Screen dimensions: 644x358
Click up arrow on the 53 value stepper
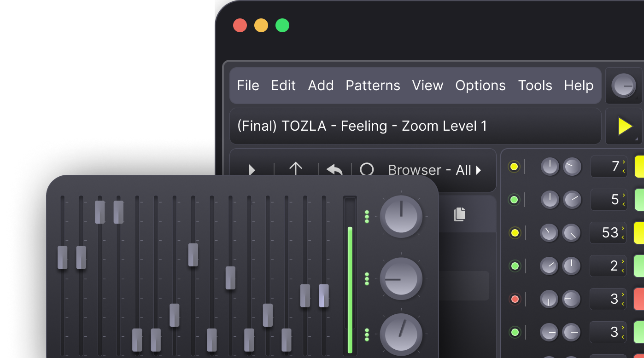point(623,228)
